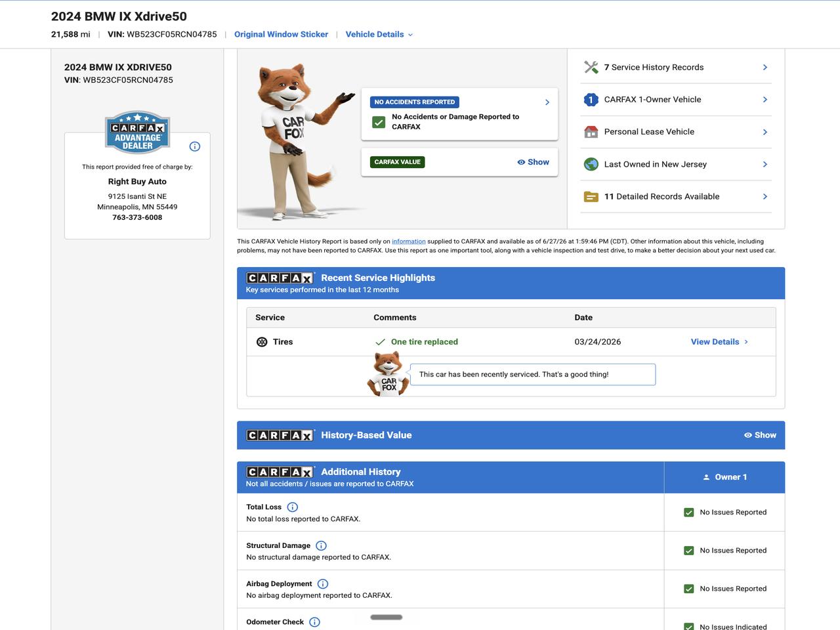
Task: Click the small Car Fox mascot in service highlights
Action: coord(388,373)
